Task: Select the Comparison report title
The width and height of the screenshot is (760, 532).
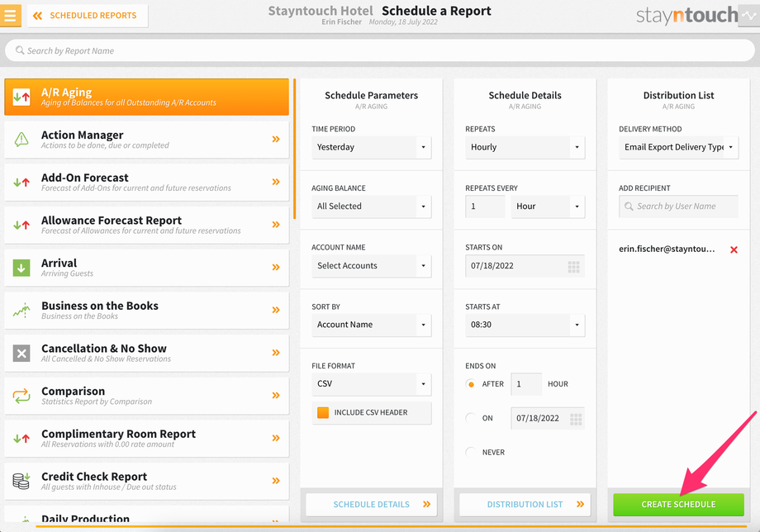Action: [x=74, y=391]
